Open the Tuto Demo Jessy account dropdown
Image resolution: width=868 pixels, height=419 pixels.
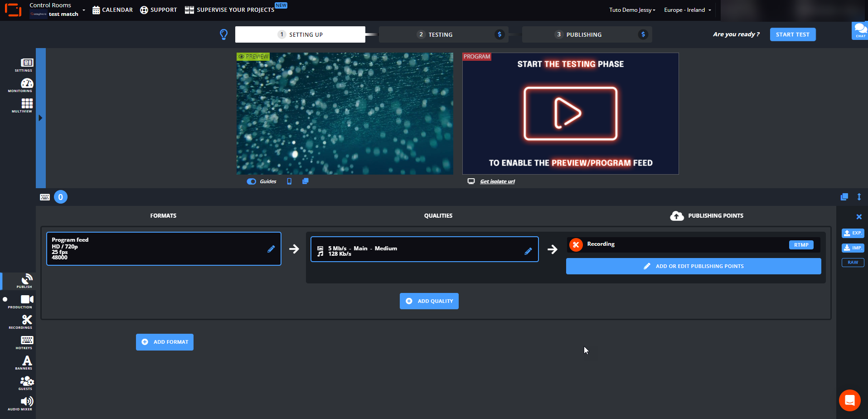[x=632, y=10]
